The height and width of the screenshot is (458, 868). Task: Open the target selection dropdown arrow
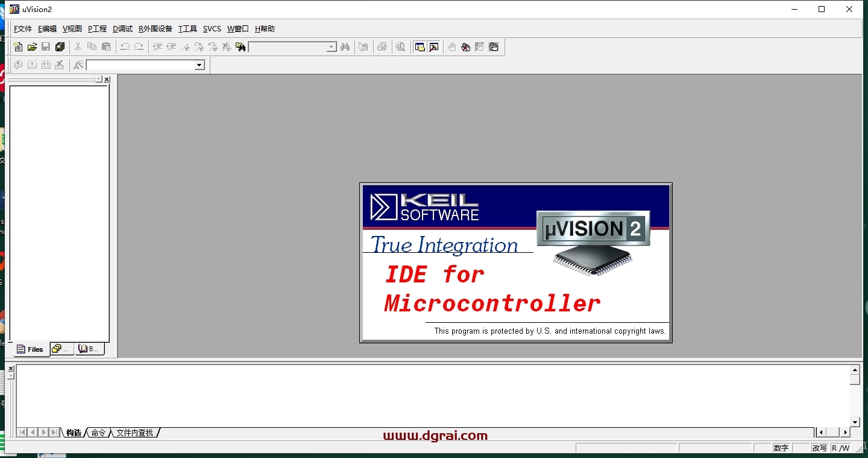pos(200,65)
